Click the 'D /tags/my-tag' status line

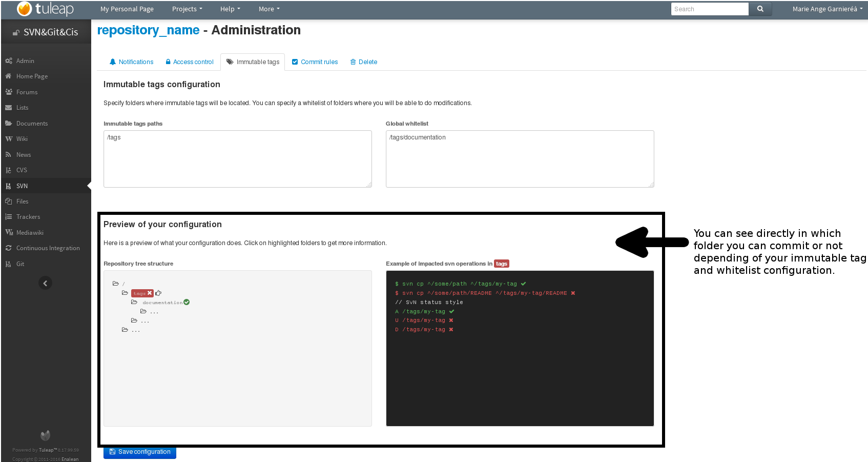coord(424,330)
